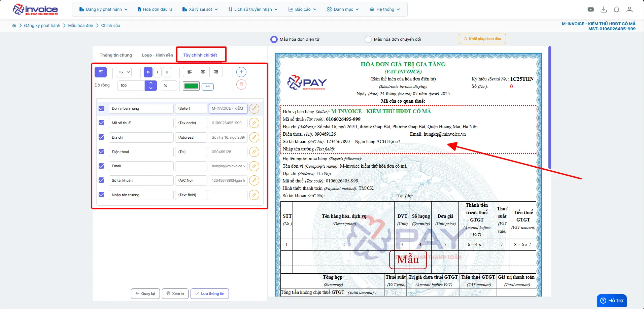The image size is (644, 309).
Task: Select Mẫu hóa đơn chuyển đổi radio
Action: (368, 39)
